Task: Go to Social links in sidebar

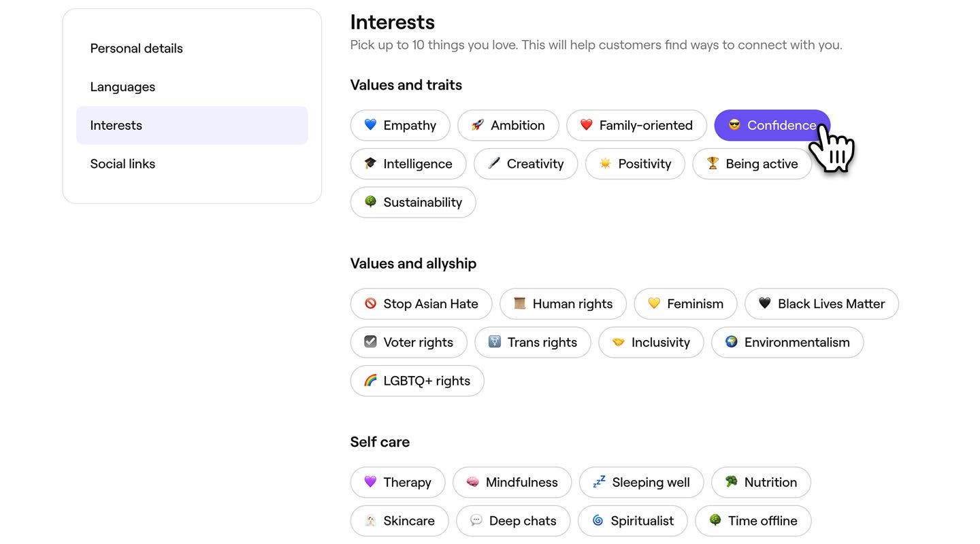Action: 122,164
